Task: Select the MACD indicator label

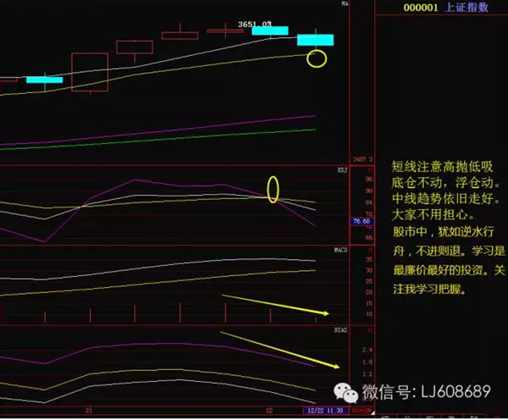Action: [340, 250]
